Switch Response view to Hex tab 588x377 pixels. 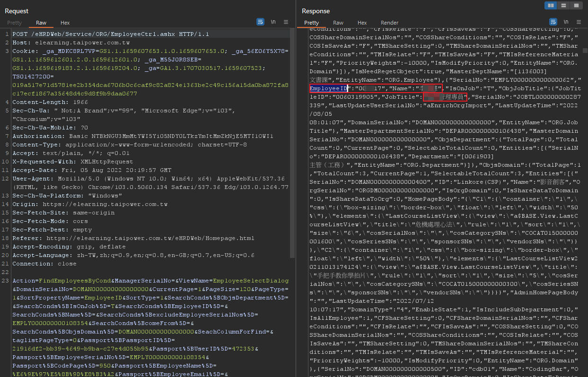point(362,23)
